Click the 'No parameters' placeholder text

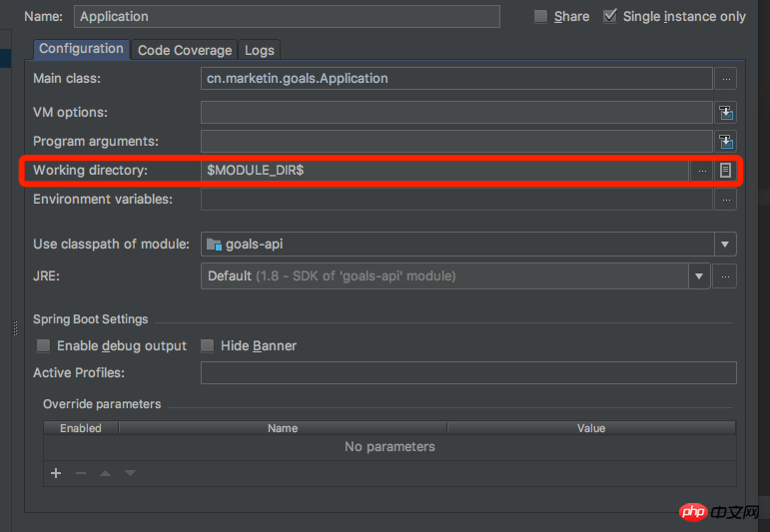point(389,446)
